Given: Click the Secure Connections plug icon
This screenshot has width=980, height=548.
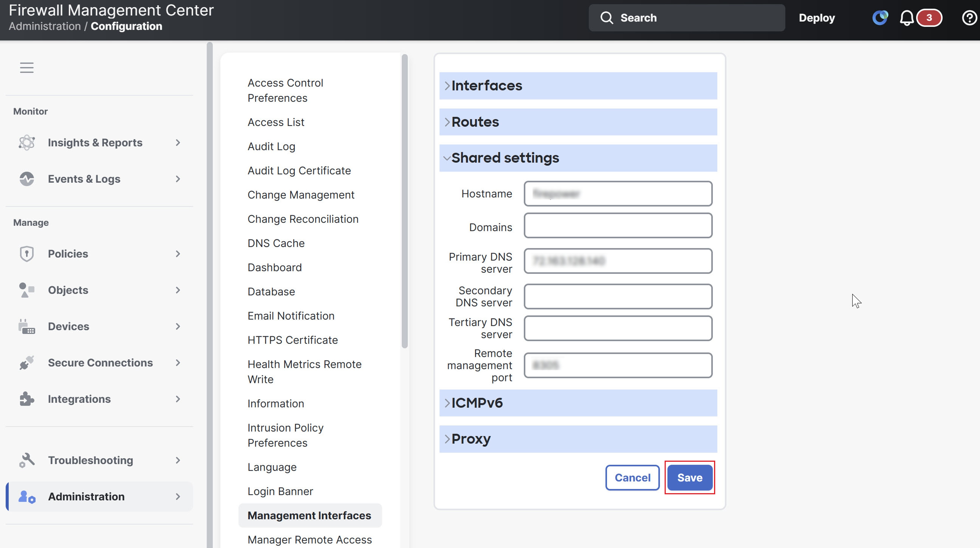Looking at the screenshot, I should point(27,362).
